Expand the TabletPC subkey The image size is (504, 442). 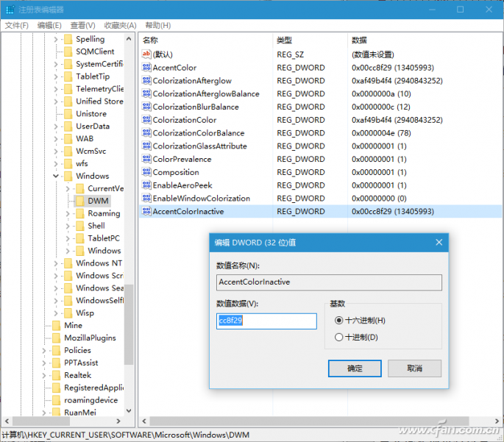pos(68,238)
